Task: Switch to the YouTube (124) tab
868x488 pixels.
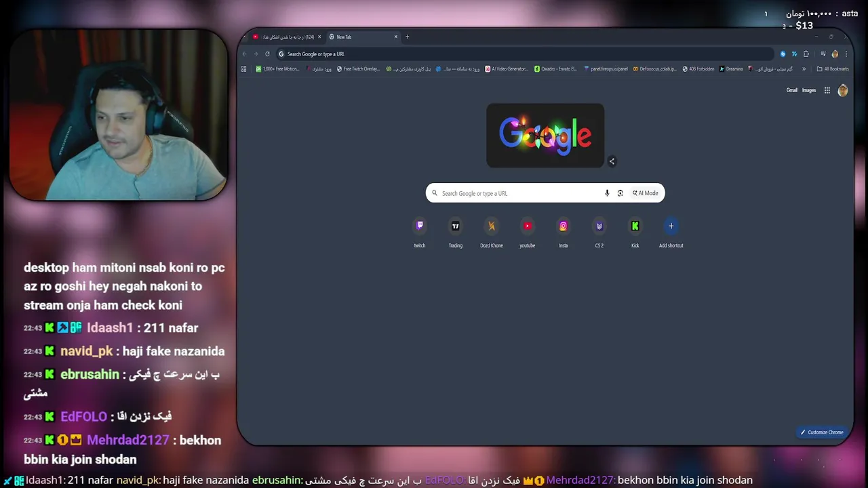Action: [286, 37]
